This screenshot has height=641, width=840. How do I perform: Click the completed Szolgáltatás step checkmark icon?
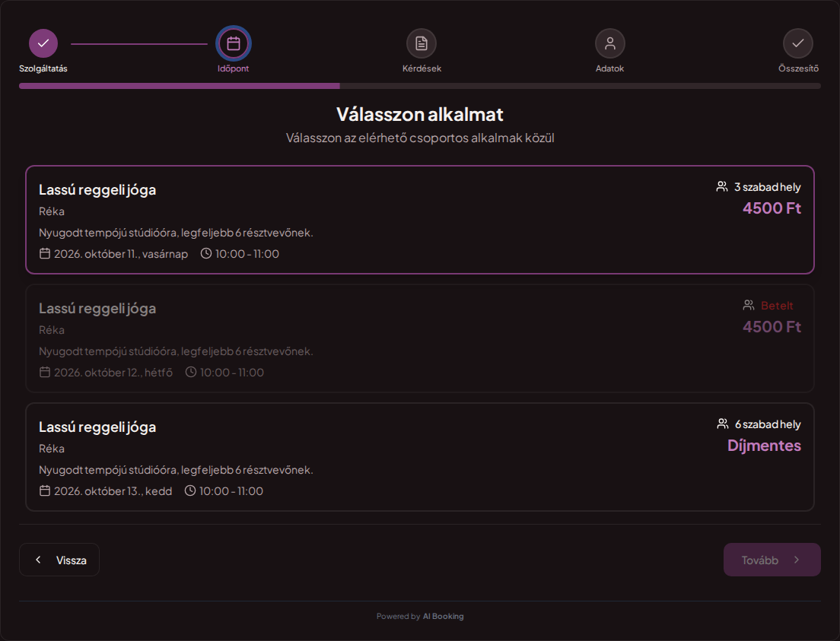[43, 43]
